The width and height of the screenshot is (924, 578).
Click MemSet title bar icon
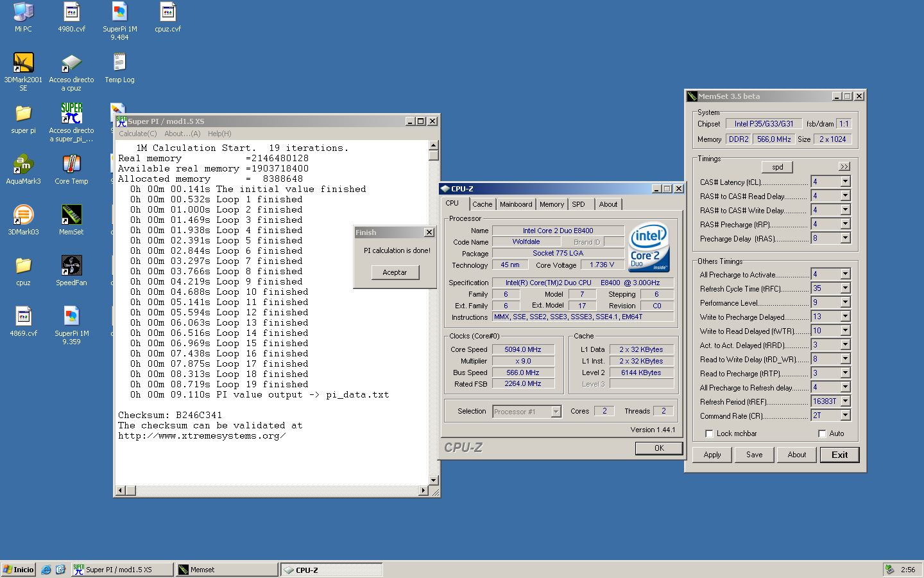coord(692,96)
